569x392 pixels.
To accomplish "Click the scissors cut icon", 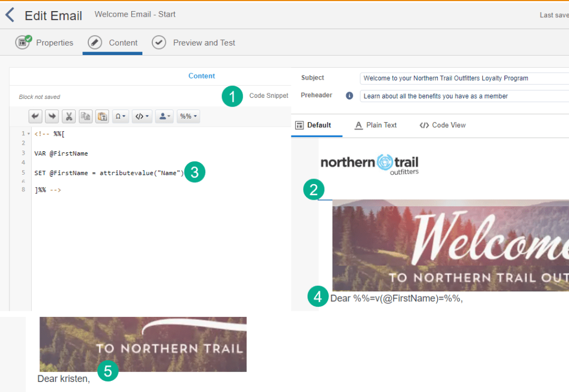I will 69,116.
